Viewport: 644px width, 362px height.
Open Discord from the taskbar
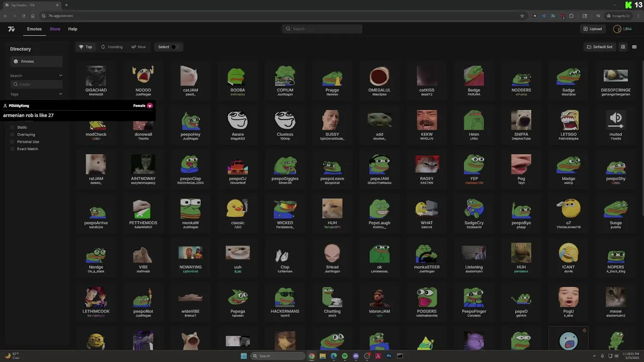[356, 356]
